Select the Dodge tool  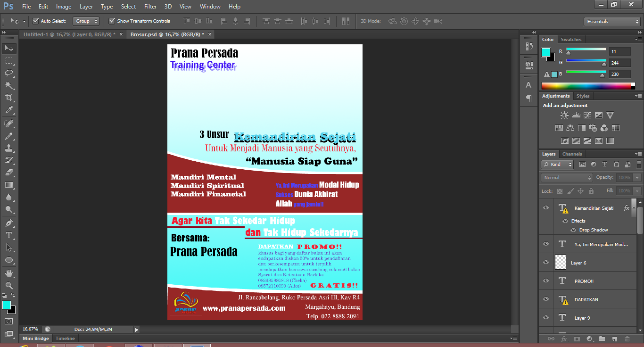[x=8, y=210]
